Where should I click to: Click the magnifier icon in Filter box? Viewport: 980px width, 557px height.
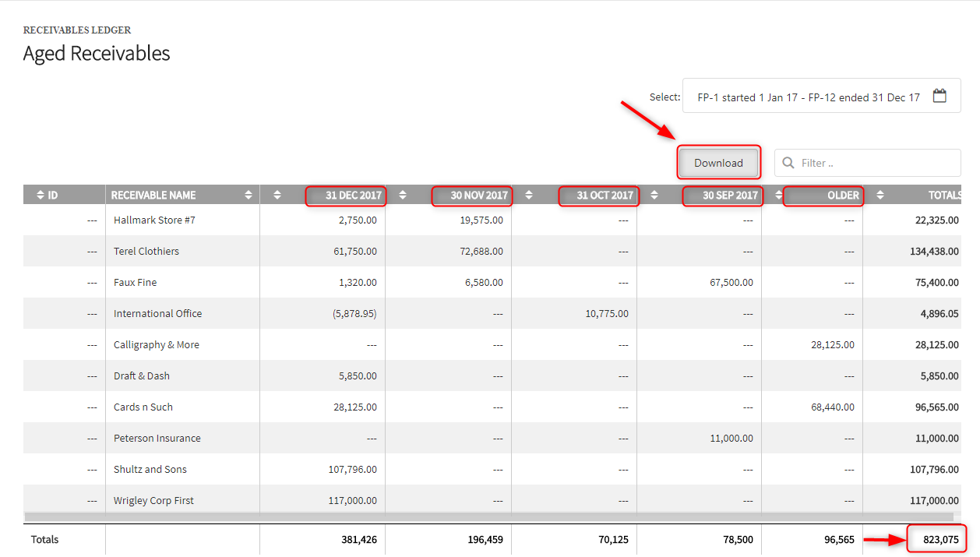coord(788,163)
